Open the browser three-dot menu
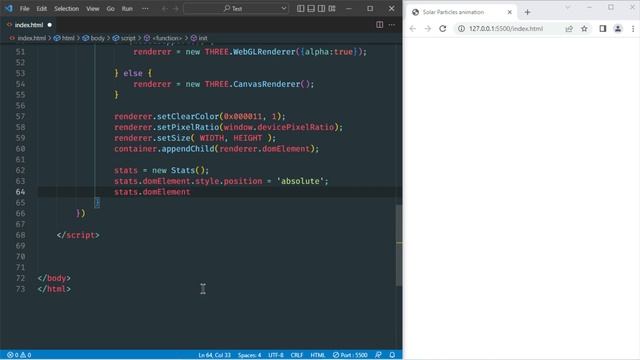The height and width of the screenshot is (360, 640). coord(633,29)
